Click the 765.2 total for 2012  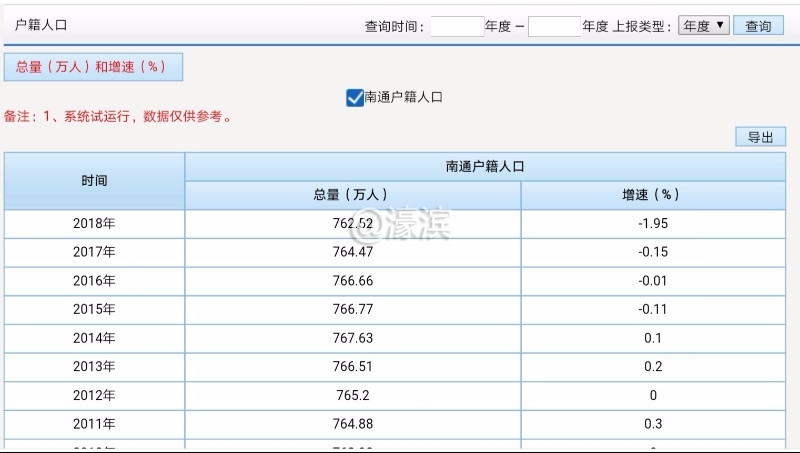pyautogui.click(x=352, y=395)
